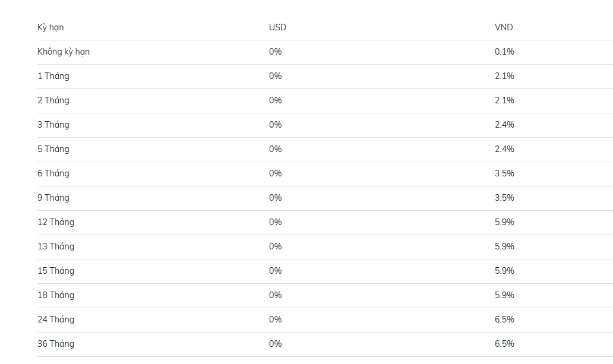Click the "1 Tháng" term label
613x364 pixels.
pos(53,77)
